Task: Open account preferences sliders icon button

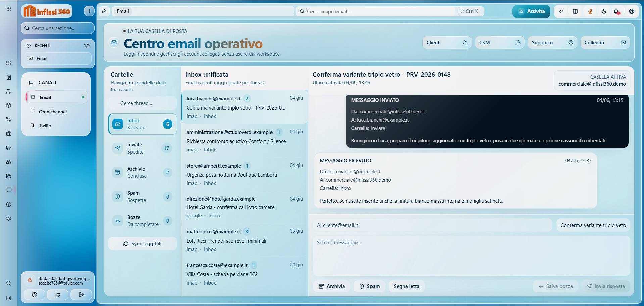Action: pos(58,295)
